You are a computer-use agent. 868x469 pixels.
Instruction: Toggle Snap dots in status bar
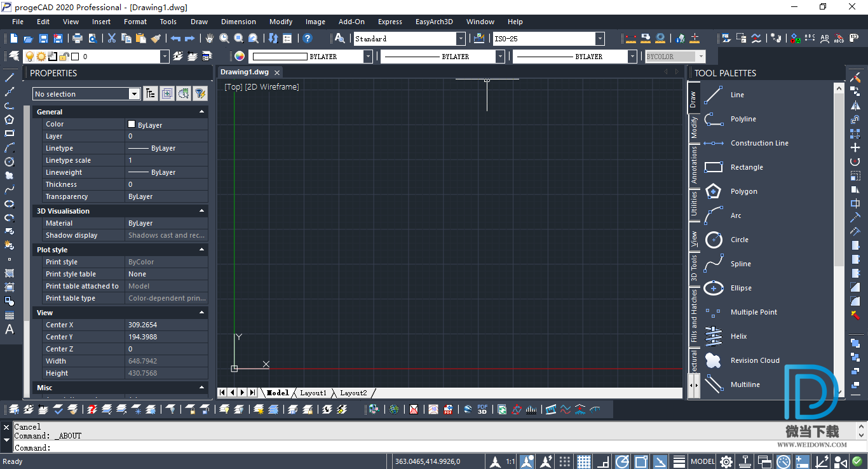coord(565,461)
